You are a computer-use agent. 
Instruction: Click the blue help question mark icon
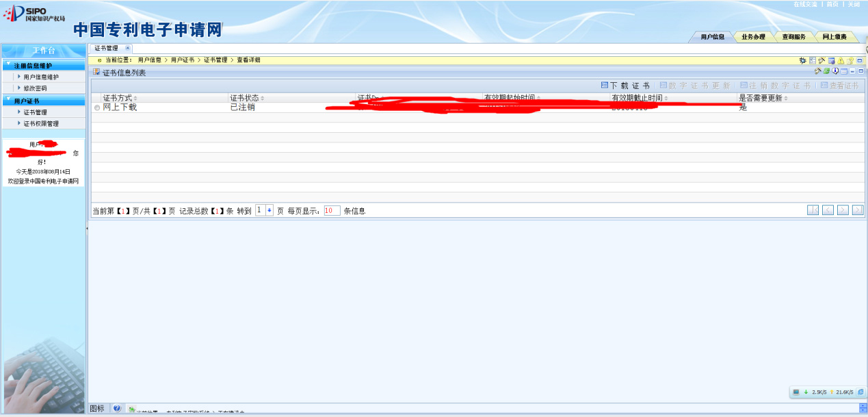click(116, 409)
